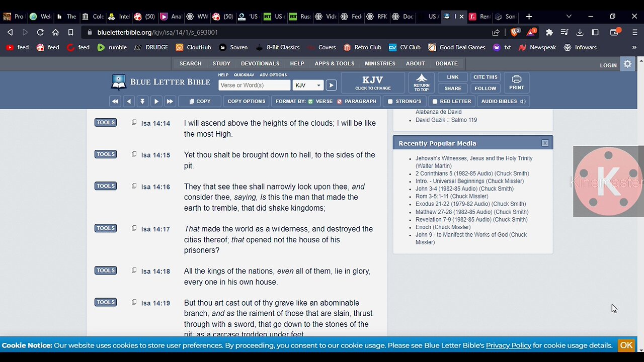
Task: Click the Brave shields lion icon
Action: coord(515,32)
